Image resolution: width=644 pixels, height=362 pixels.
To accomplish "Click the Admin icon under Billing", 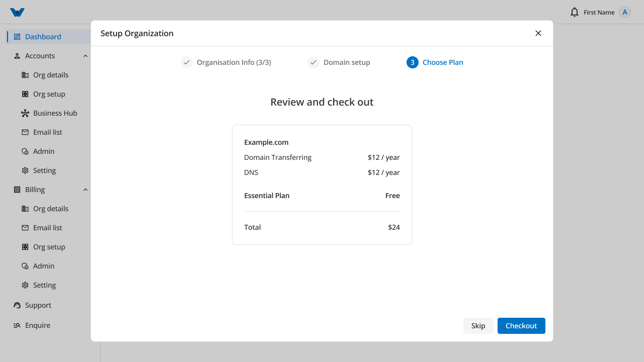I will pyautogui.click(x=25, y=266).
